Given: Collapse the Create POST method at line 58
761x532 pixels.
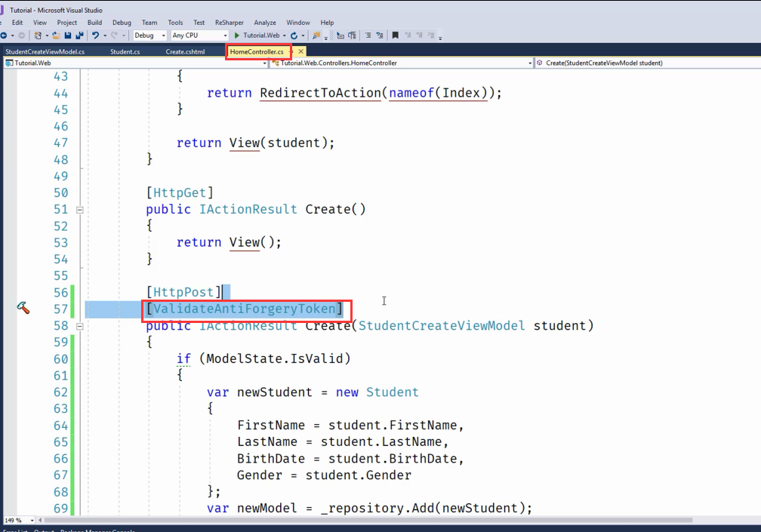Looking at the screenshot, I should click(x=79, y=326).
